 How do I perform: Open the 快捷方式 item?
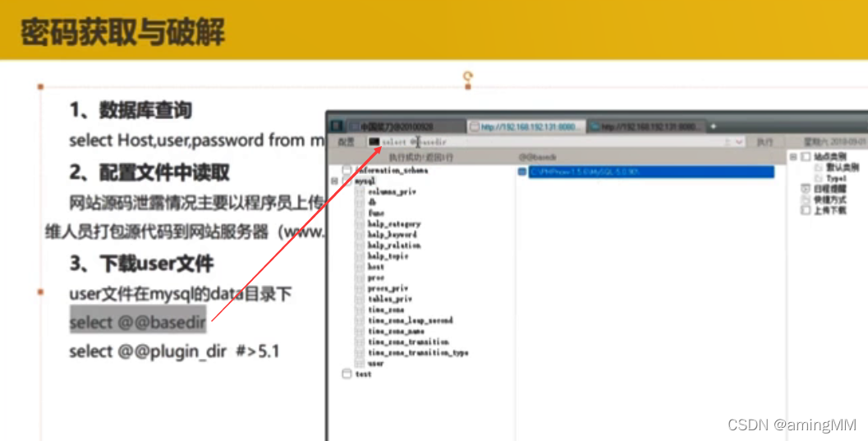click(x=829, y=200)
